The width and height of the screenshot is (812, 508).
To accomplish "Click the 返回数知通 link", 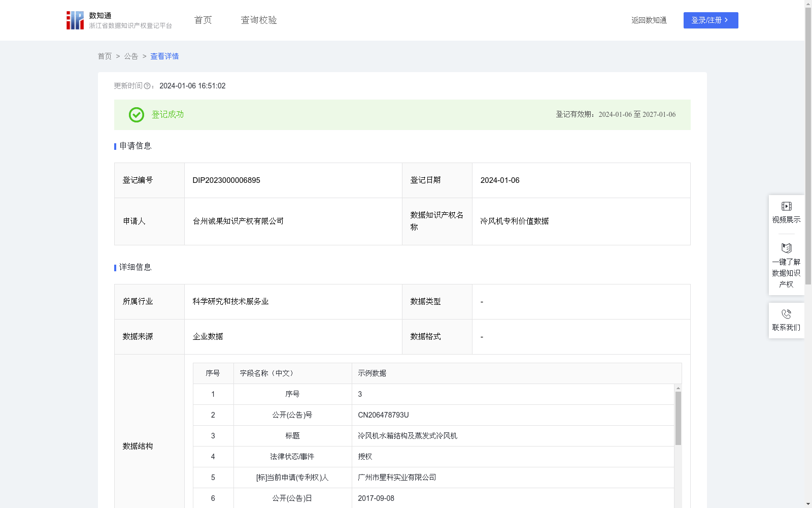I will tap(649, 20).
